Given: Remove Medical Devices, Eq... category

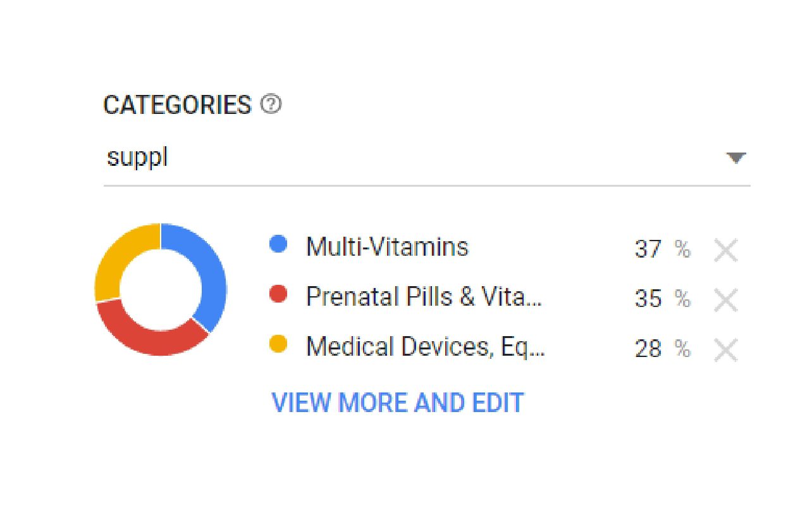Looking at the screenshot, I should [725, 350].
